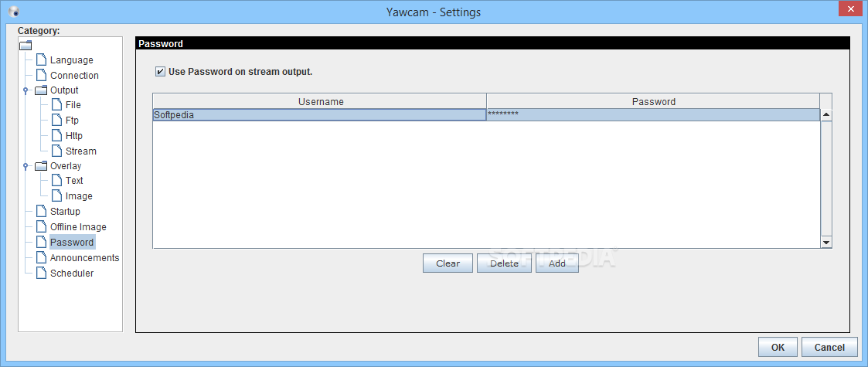Image resolution: width=868 pixels, height=367 pixels.
Task: Open Text overlay settings
Action: click(74, 181)
